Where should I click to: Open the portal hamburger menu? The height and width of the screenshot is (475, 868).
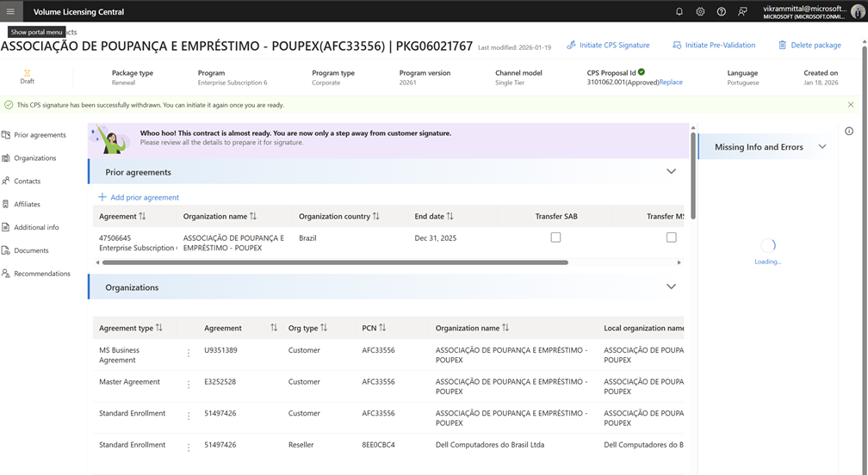pos(10,11)
